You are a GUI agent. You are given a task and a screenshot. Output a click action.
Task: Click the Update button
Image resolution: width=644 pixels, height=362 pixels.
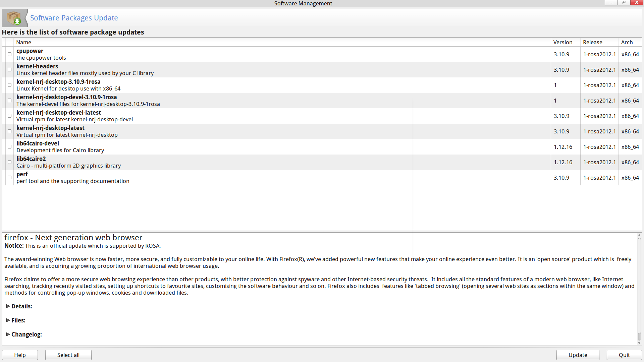coord(578,355)
